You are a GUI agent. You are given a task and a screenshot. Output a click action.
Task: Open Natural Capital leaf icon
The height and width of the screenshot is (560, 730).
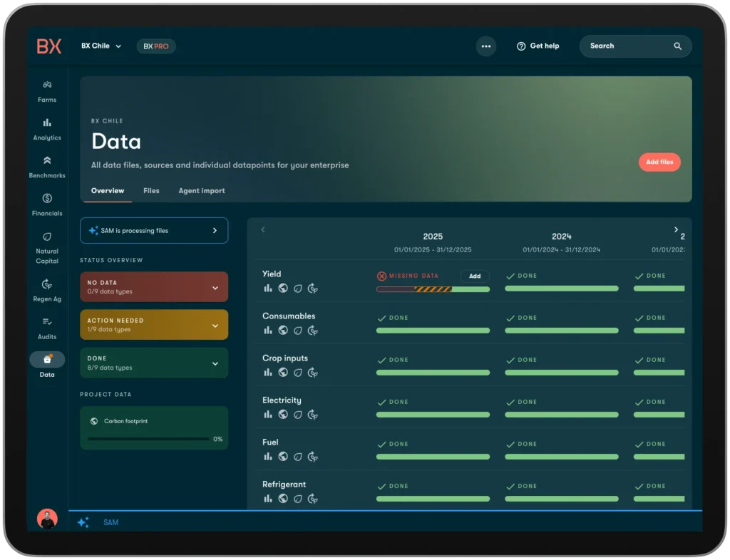point(47,237)
